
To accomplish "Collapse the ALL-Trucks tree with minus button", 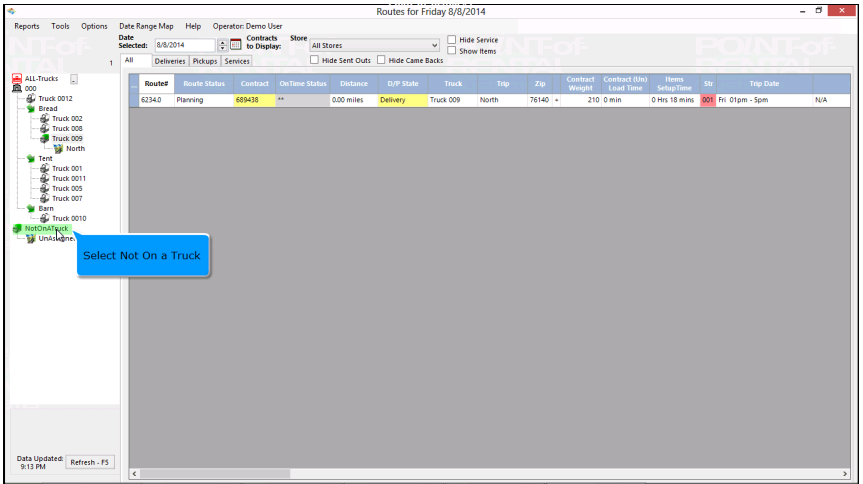I will coord(73,79).
